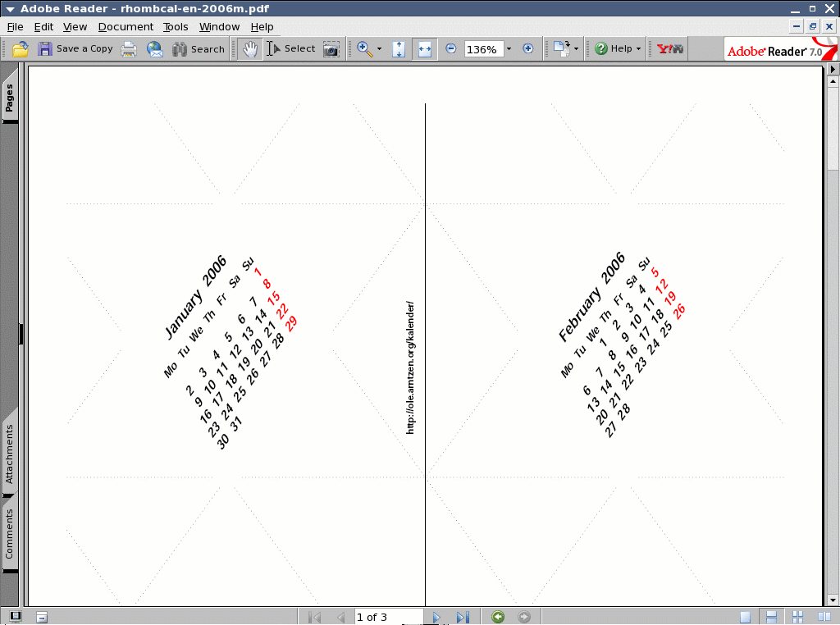Click the Fit Page height icon
The height and width of the screenshot is (625, 840).
click(399, 49)
